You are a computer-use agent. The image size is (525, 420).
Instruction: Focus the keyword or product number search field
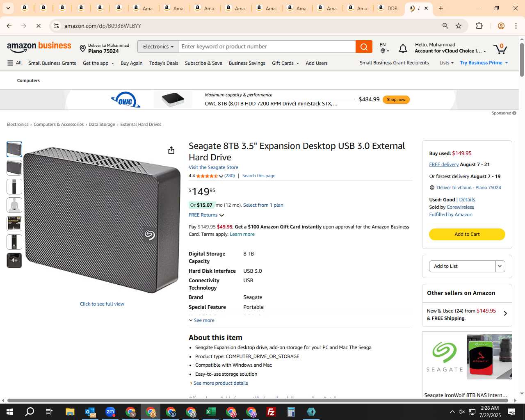pos(267,47)
